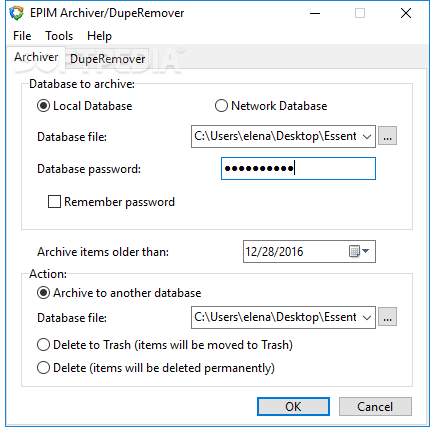Viewport: 430px width, 427px height.
Task: Open the date dropdown arrow for 12/28/2016
Action: 366,251
